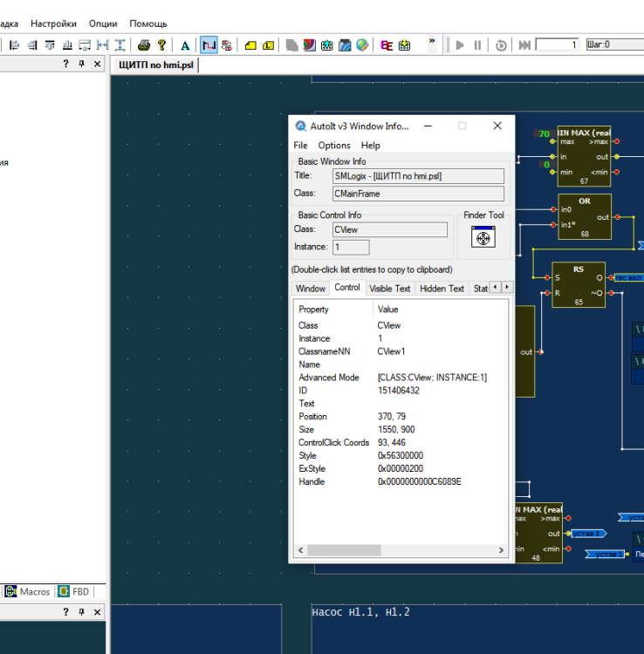The width and height of the screenshot is (644, 654).
Task: Click the Title field in Basic Window Info
Action: 418,176
